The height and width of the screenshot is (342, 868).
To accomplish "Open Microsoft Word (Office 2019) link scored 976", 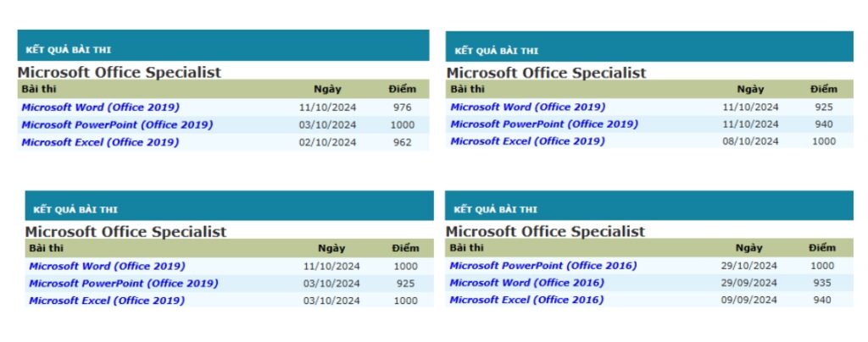I will [x=101, y=108].
